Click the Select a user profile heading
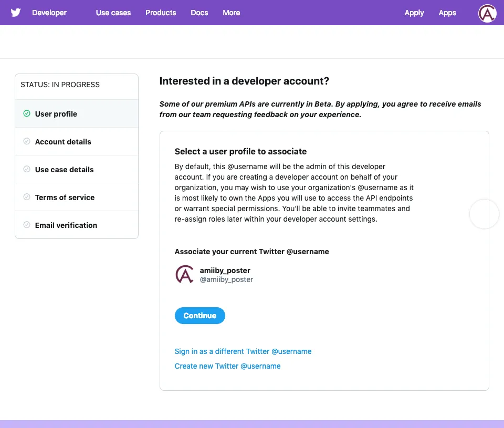Viewport: 504px width, 428px height. (240, 151)
